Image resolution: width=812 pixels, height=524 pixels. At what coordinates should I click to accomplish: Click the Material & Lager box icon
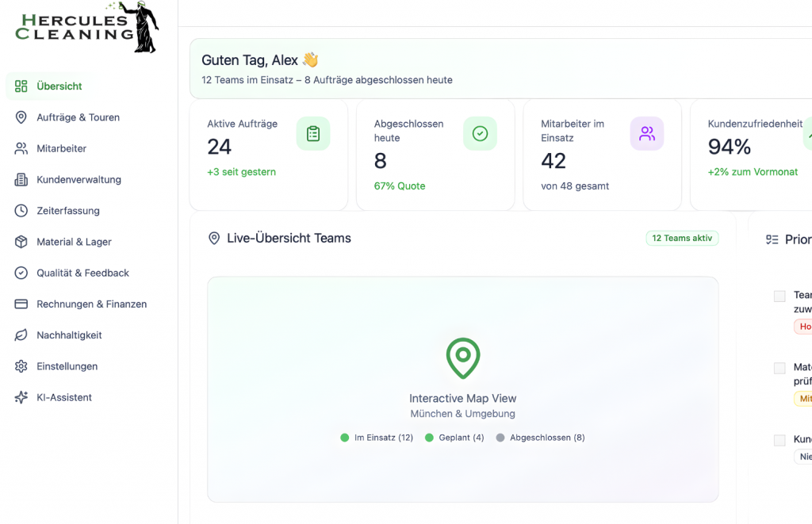point(21,242)
